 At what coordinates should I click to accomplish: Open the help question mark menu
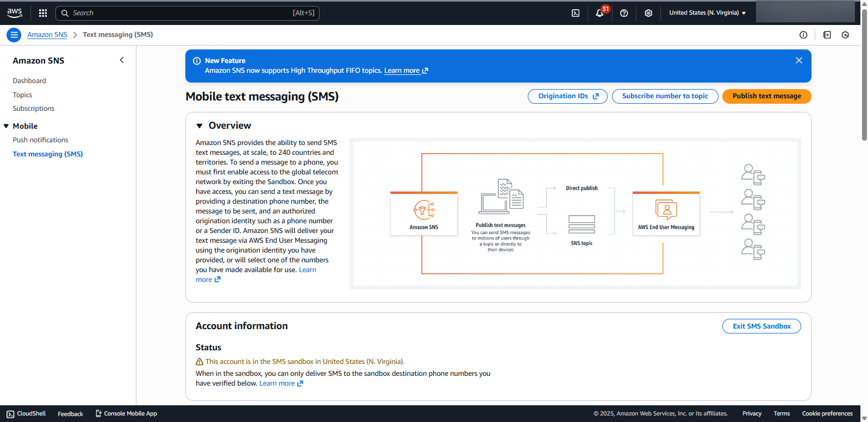tap(624, 13)
